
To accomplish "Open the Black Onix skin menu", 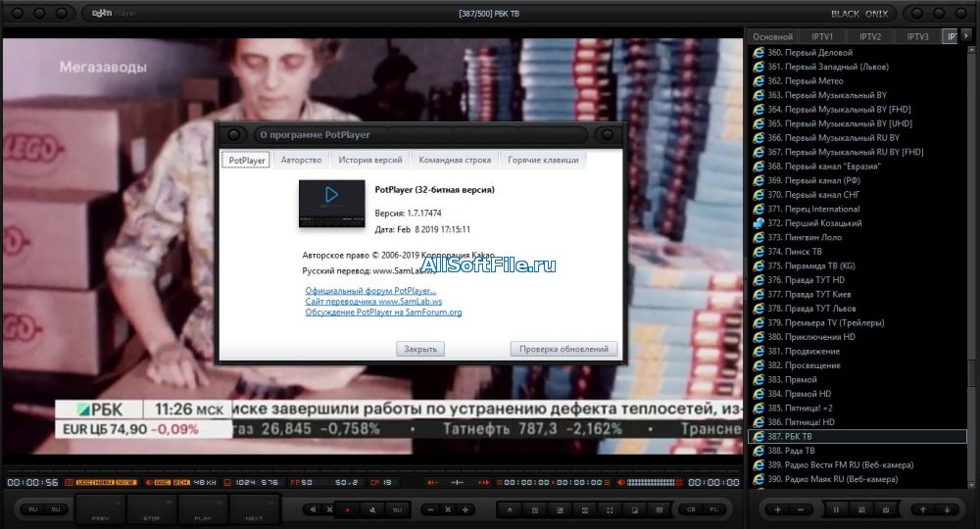I will coord(858,14).
